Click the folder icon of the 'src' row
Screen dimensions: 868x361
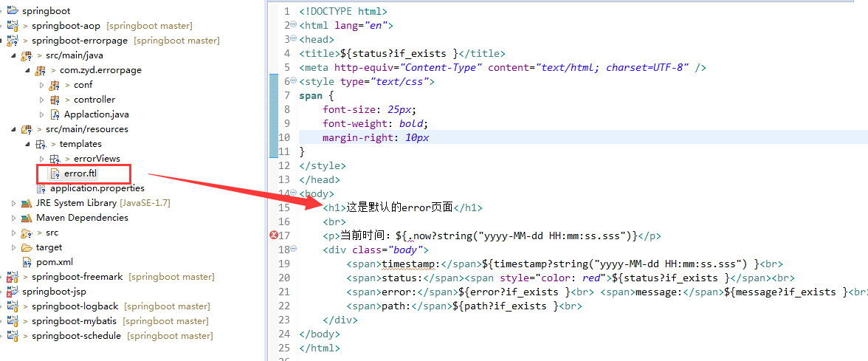click(x=26, y=233)
